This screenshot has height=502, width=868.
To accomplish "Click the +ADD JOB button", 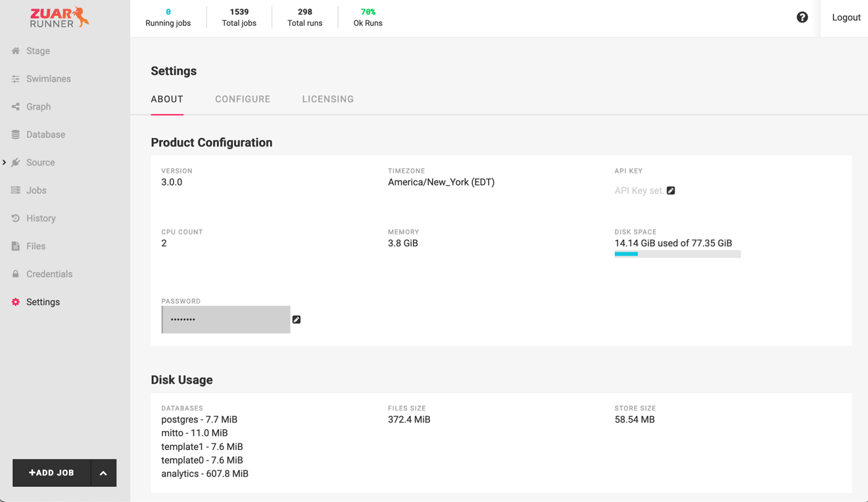I will (51, 473).
